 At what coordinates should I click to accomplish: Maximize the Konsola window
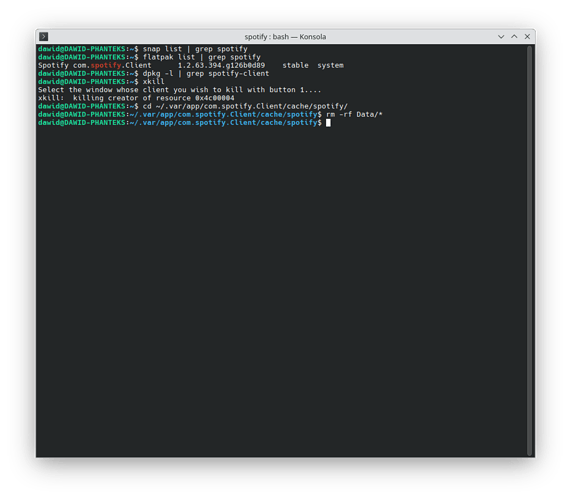[514, 36]
